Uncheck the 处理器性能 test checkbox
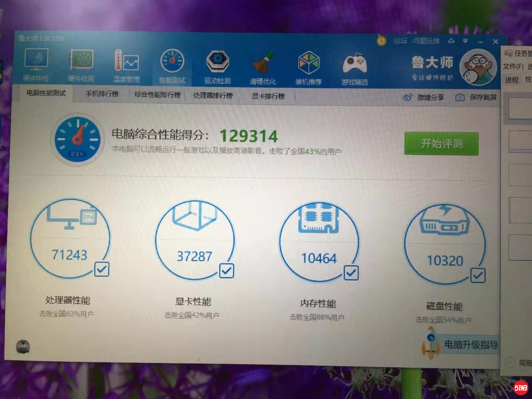This screenshot has height=399, width=532. [102, 269]
